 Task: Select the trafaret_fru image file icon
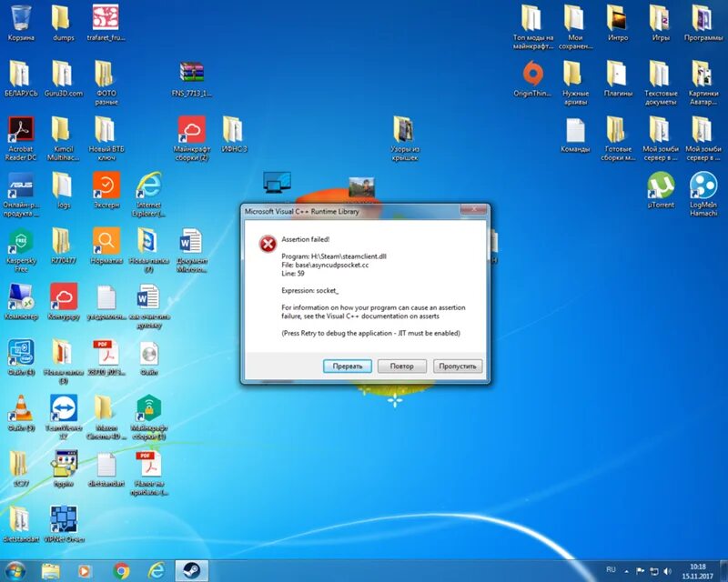(106, 24)
